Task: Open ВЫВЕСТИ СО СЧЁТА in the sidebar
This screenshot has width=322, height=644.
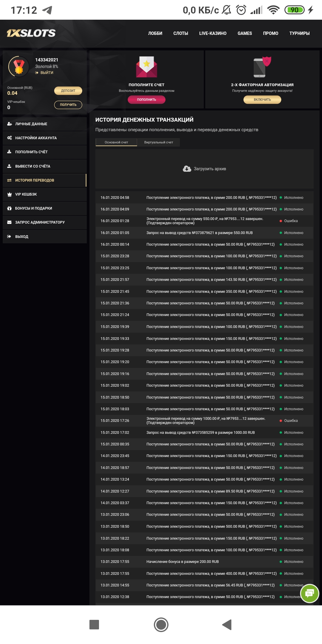Action: [x=45, y=166]
